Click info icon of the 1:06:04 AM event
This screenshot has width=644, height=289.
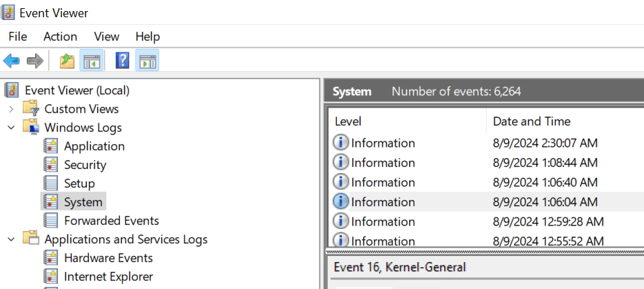coord(340,201)
